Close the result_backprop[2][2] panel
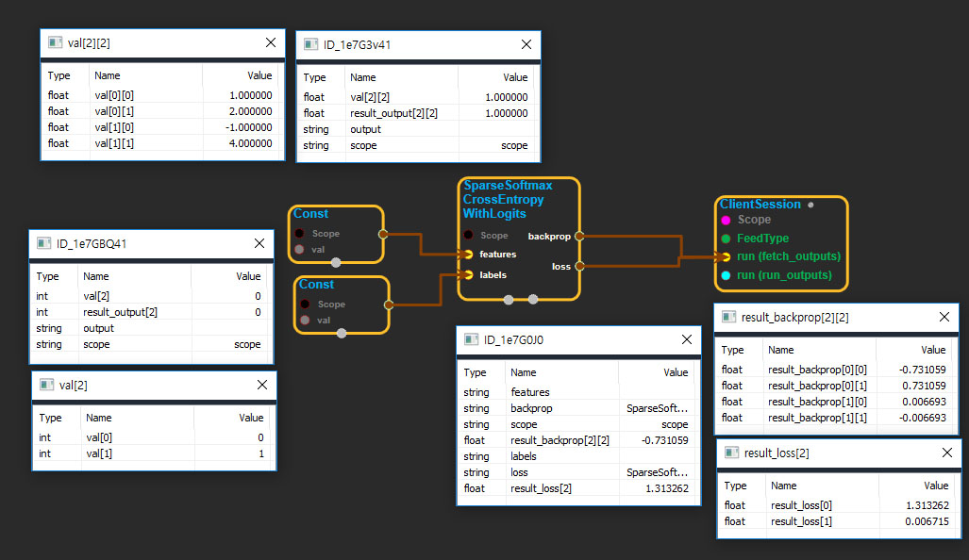This screenshot has width=969, height=560. [x=944, y=318]
